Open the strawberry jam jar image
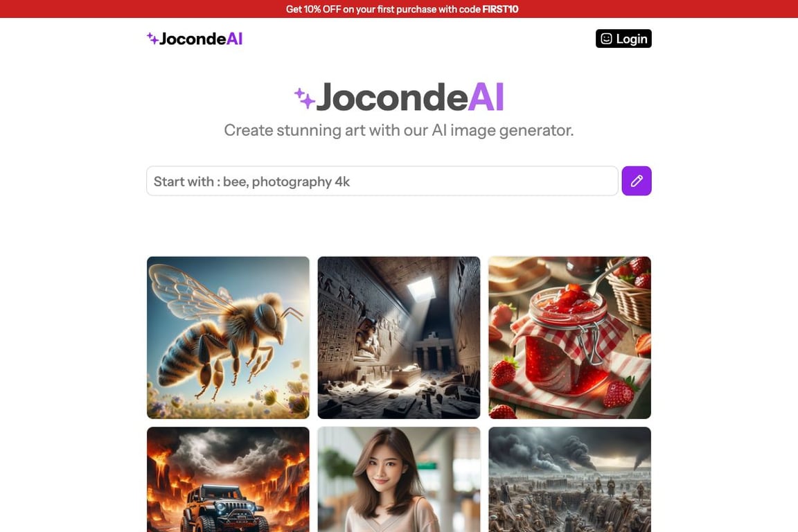Viewport: 798px width, 532px height. [x=569, y=337]
